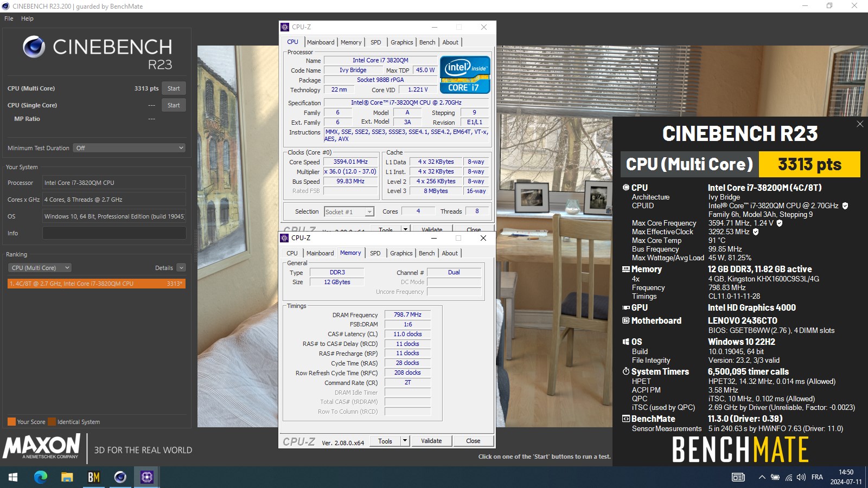Open the Help menu in Cinebench
The image size is (868, 488).
click(27, 18)
